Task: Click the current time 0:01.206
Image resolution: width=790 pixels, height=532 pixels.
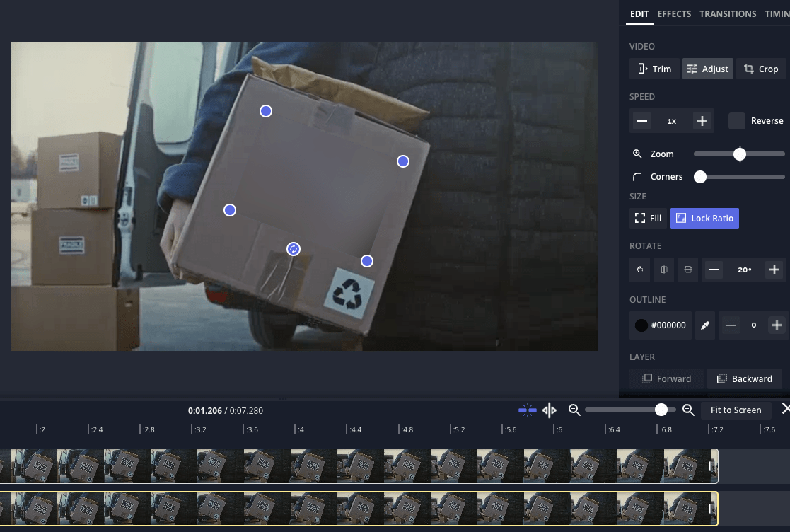Action: tap(204, 410)
